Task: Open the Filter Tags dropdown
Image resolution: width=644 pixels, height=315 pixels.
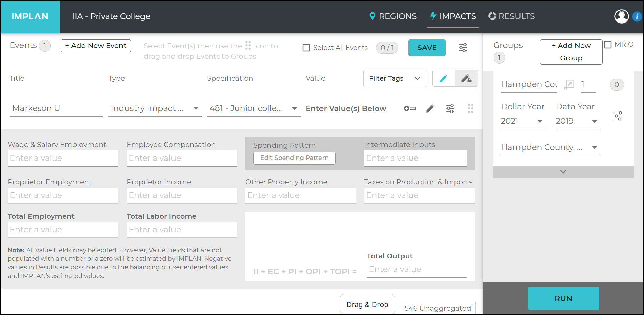Action: click(x=395, y=78)
